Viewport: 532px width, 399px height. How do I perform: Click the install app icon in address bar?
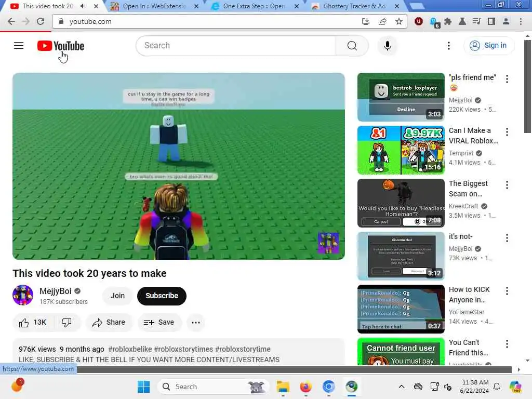point(365,21)
